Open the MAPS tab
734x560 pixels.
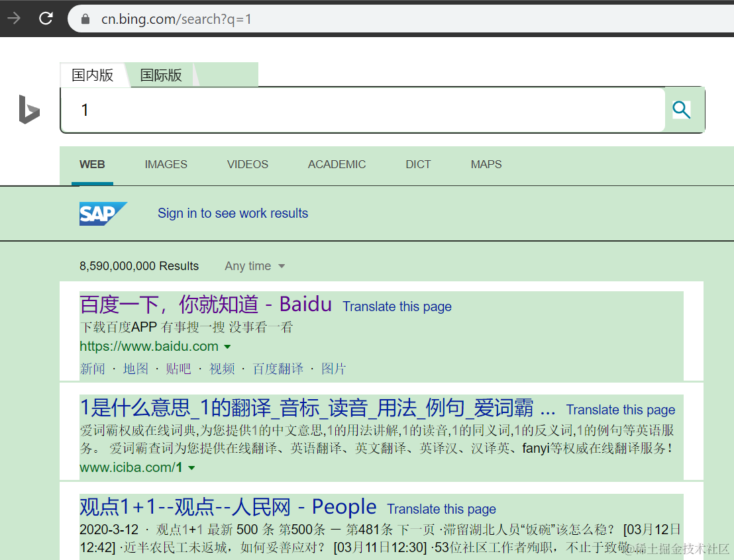coord(486,165)
